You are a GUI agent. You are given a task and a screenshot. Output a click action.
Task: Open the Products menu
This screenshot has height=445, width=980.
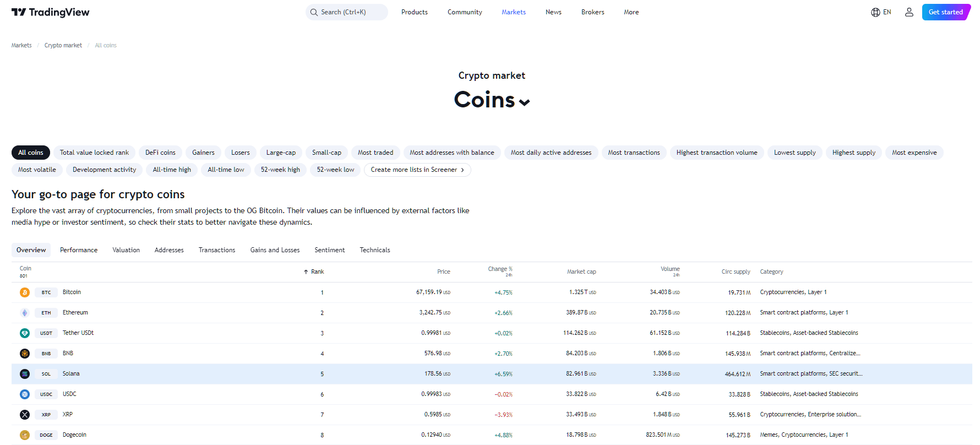coord(415,12)
